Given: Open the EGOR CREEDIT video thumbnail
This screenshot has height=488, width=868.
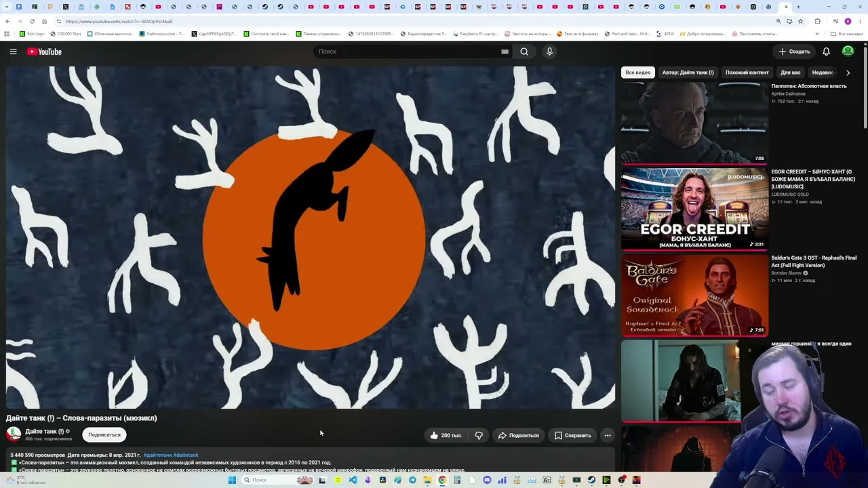Looking at the screenshot, I should coord(694,209).
